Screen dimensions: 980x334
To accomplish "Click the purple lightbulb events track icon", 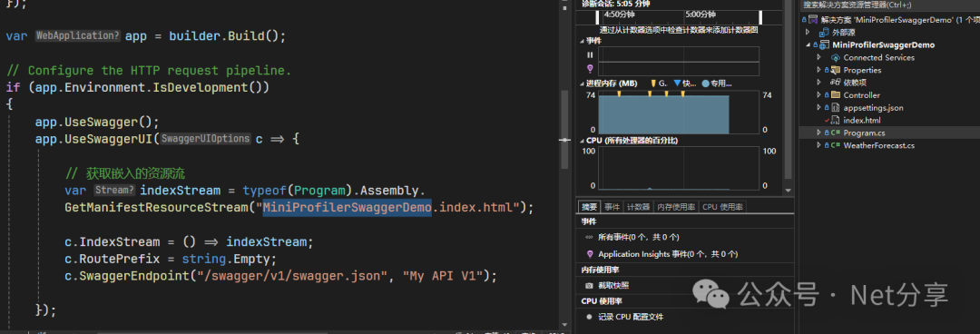I will [590, 68].
